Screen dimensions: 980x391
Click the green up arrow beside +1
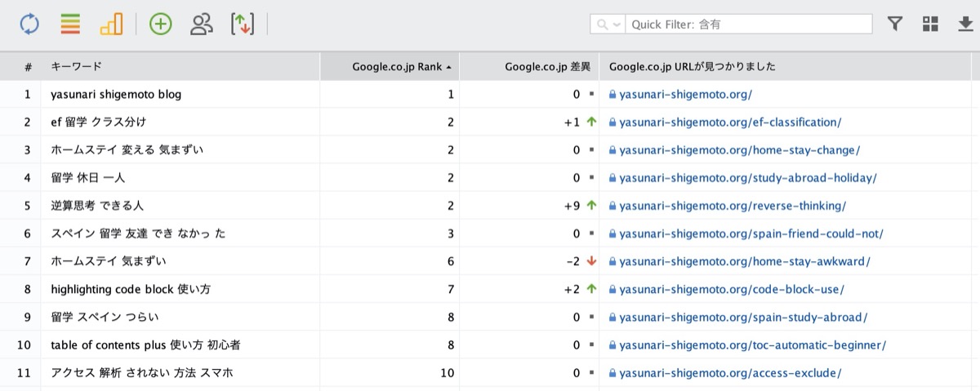(592, 122)
